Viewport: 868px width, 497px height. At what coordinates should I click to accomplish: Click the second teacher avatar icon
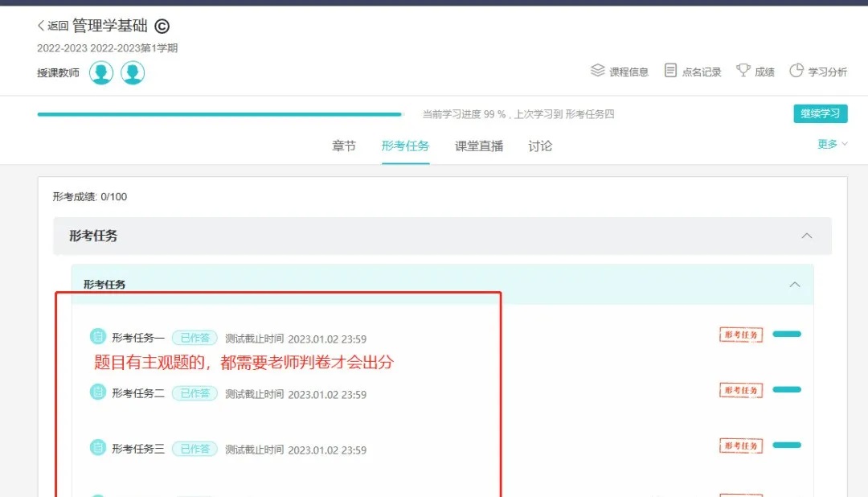133,73
